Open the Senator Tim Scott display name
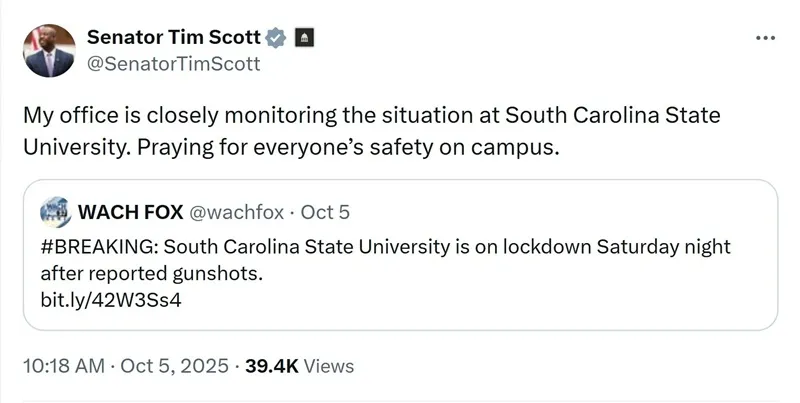Viewport: 800px width, 403px height. (175, 38)
